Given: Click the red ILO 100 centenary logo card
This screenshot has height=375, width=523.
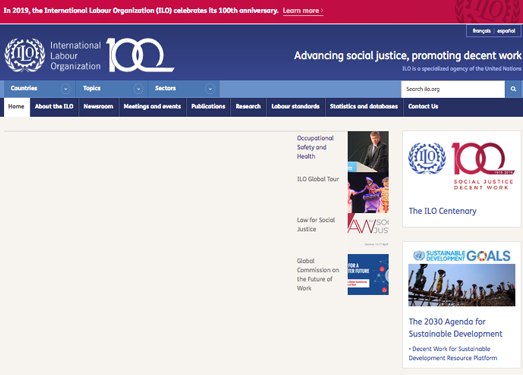Looking at the screenshot, I should coord(461,166).
